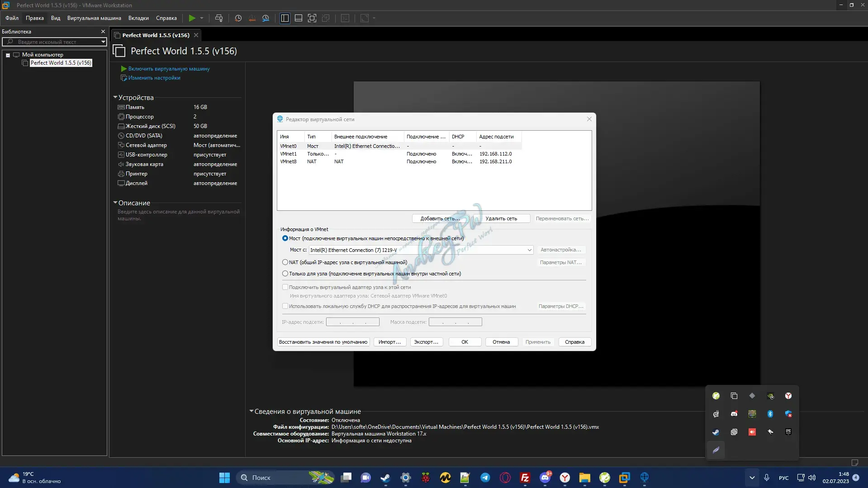The image size is (868, 488).
Task: Click the Yandex Browser tray overflow icon
Action: (x=788, y=396)
